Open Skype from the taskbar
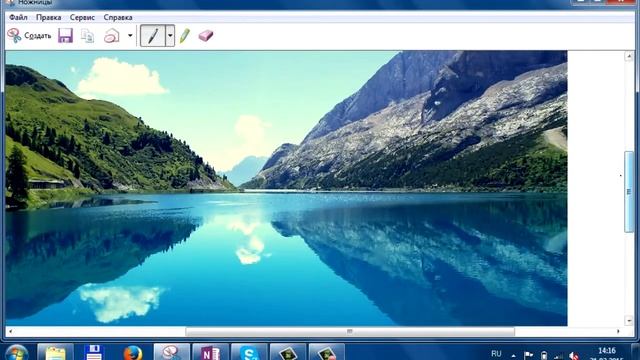This screenshot has height=360, width=640. point(249,353)
